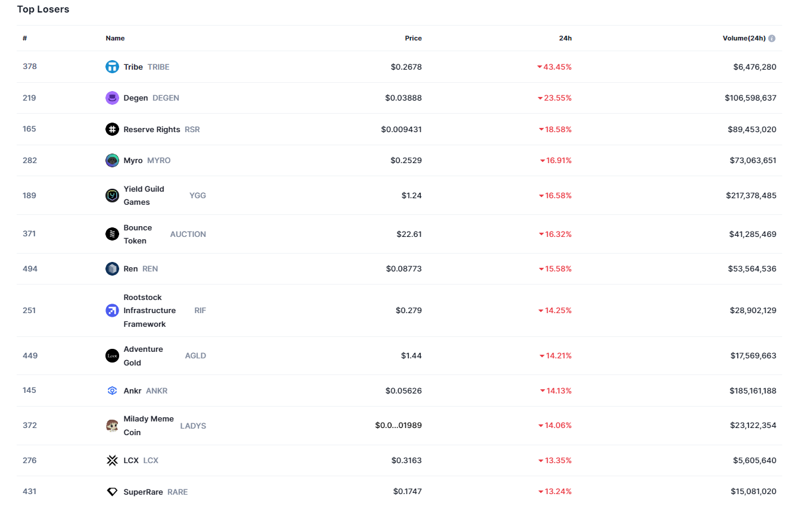Click the Adventure Gold logo icon
Screen dimensions: 812x506
pyautogui.click(x=112, y=356)
